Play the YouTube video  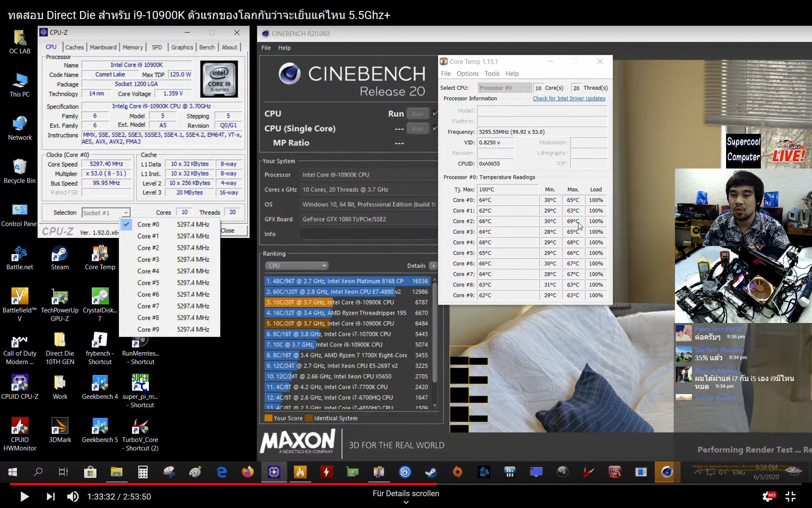coord(25,497)
